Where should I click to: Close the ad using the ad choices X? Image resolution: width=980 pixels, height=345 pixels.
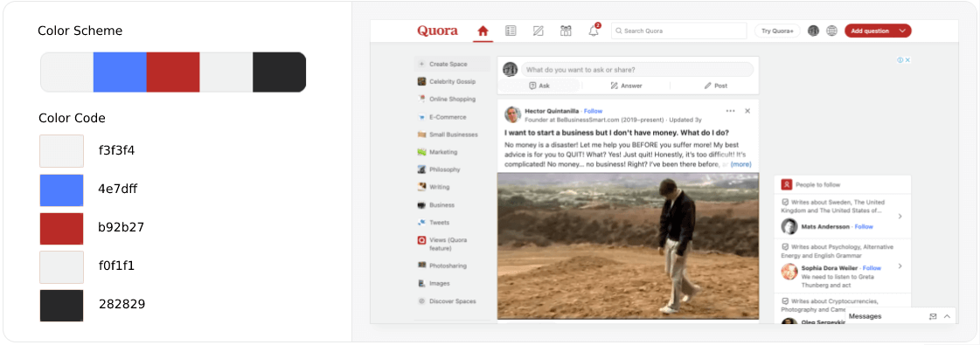[x=907, y=60]
